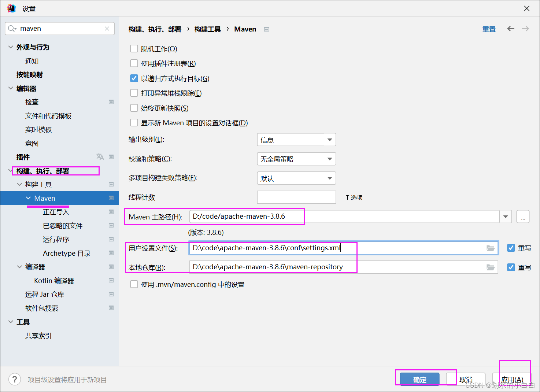Select 通知 in settings tree
The image size is (540, 392).
point(32,61)
